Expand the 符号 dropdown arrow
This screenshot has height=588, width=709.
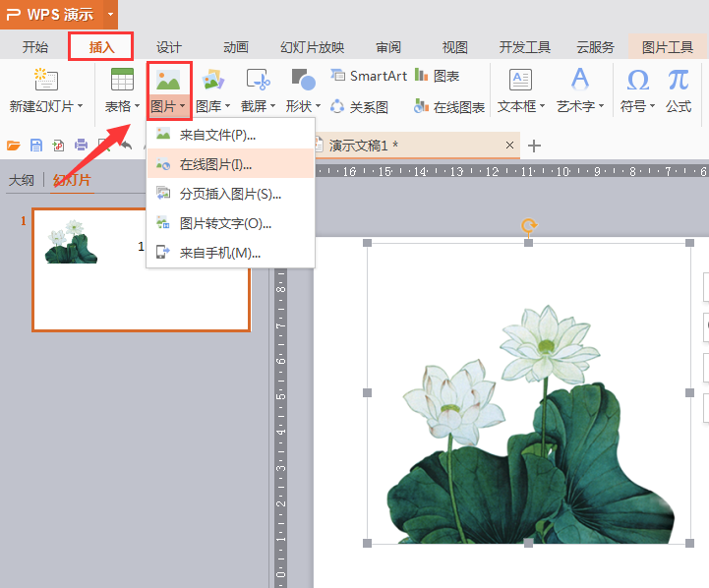tap(652, 106)
